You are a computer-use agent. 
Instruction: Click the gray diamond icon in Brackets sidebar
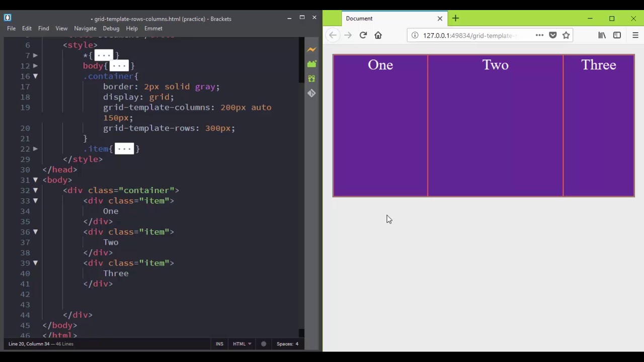pos(311,93)
